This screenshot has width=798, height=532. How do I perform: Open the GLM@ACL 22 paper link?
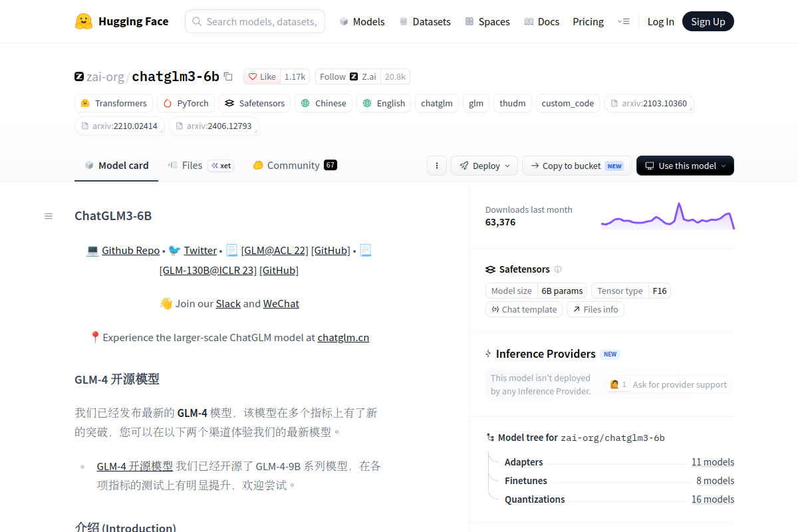click(x=275, y=251)
